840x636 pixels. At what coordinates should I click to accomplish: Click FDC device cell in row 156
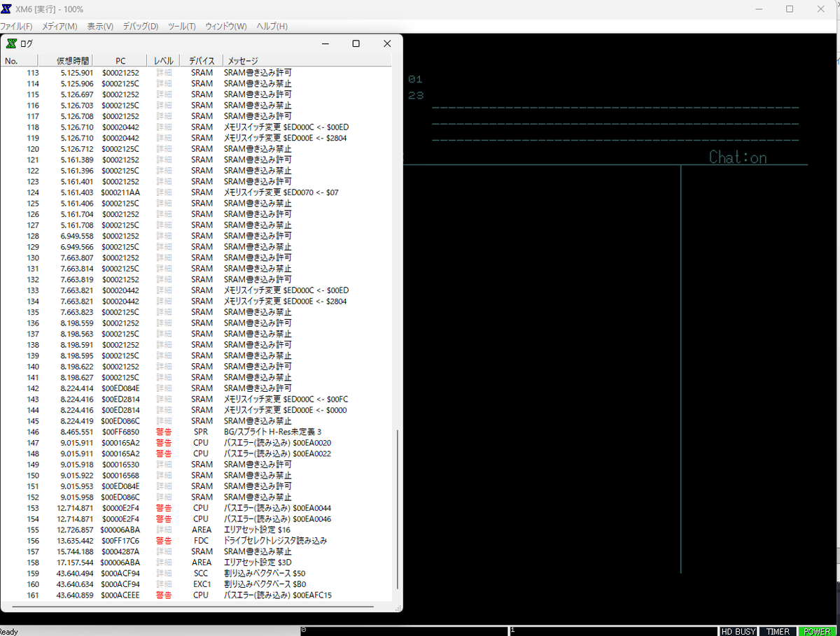[x=202, y=540]
